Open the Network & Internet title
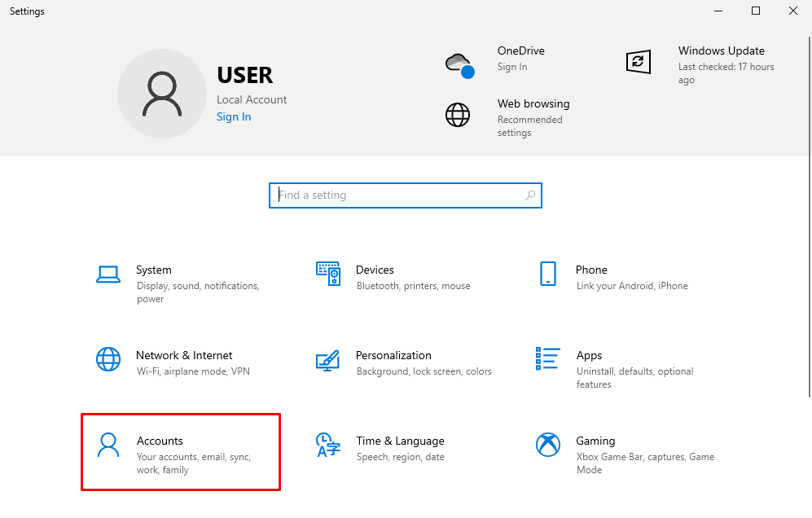Image resolution: width=812 pixels, height=518 pixels. pos(184,355)
